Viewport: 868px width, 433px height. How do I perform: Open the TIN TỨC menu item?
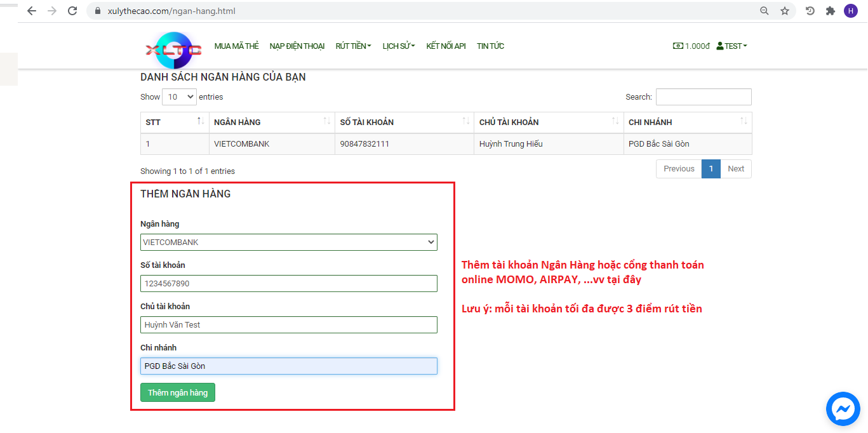pos(491,46)
